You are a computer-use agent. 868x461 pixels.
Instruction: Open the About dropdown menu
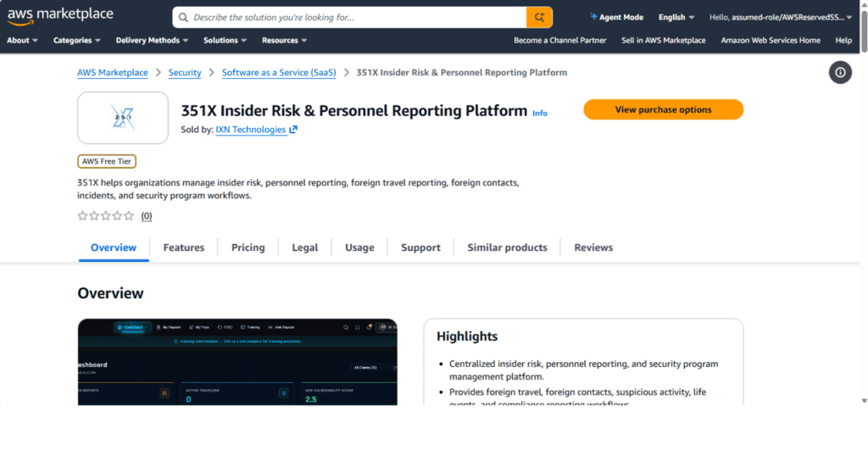(x=22, y=41)
